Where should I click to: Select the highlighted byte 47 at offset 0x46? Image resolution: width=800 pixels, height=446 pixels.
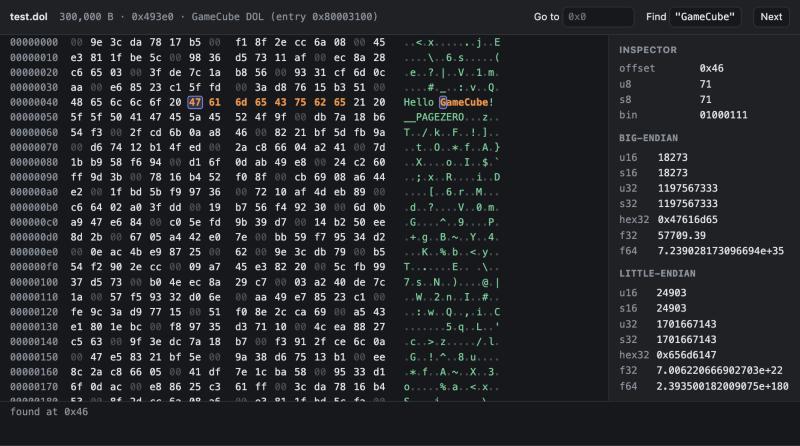195,102
